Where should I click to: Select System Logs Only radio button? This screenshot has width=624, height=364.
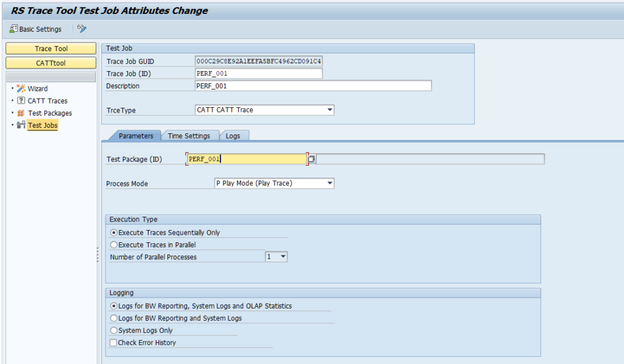113,331
